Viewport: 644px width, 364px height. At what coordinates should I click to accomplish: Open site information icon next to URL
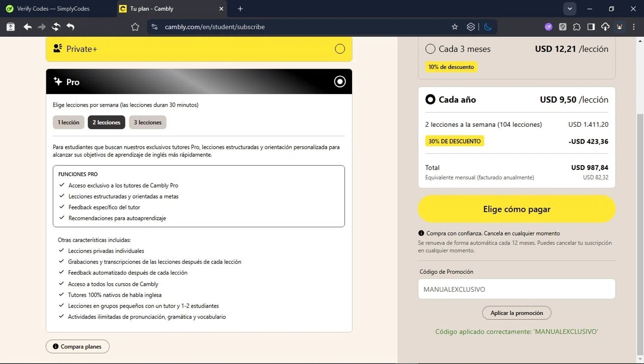click(155, 27)
